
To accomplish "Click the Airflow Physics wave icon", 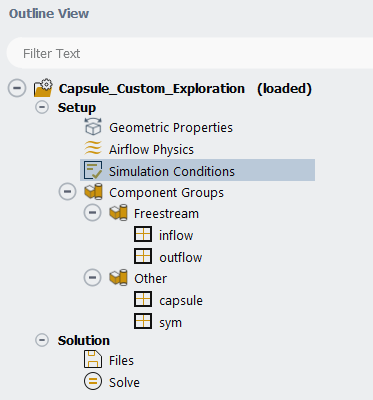I will point(93,148).
